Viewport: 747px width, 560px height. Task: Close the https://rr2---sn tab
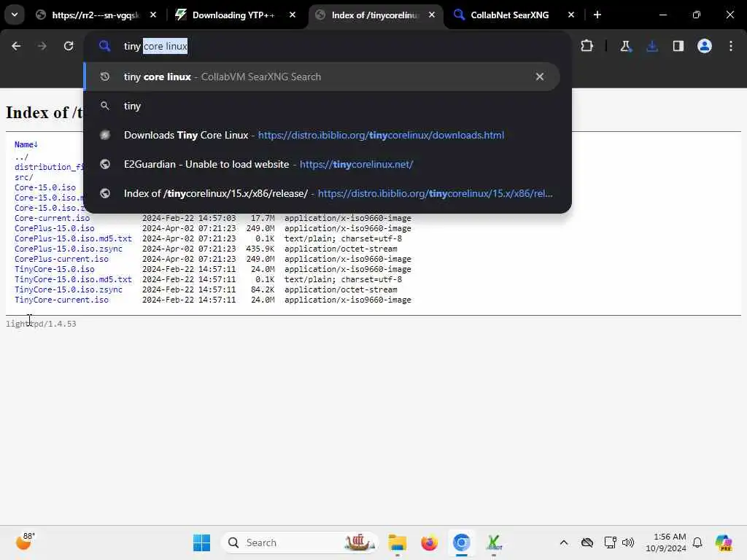point(153,15)
